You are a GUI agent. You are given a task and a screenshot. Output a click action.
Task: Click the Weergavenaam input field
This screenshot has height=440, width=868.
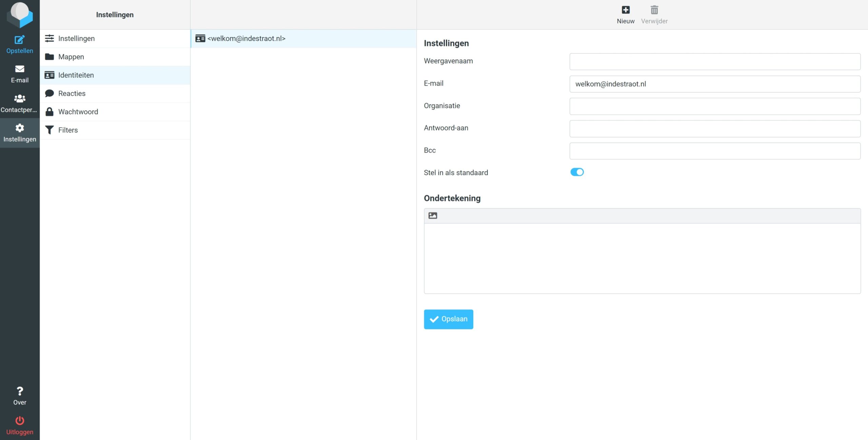coord(715,62)
